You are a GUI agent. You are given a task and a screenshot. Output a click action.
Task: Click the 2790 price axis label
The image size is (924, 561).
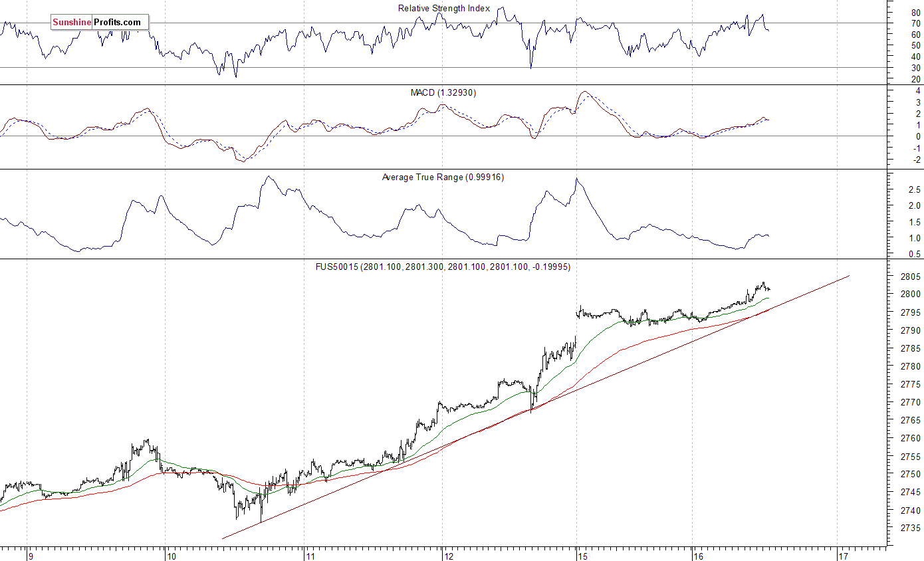coord(910,330)
